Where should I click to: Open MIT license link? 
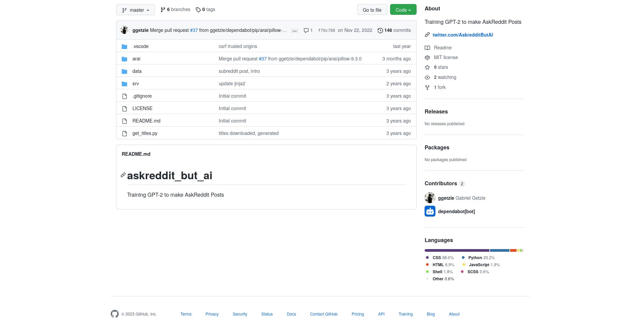[446, 57]
